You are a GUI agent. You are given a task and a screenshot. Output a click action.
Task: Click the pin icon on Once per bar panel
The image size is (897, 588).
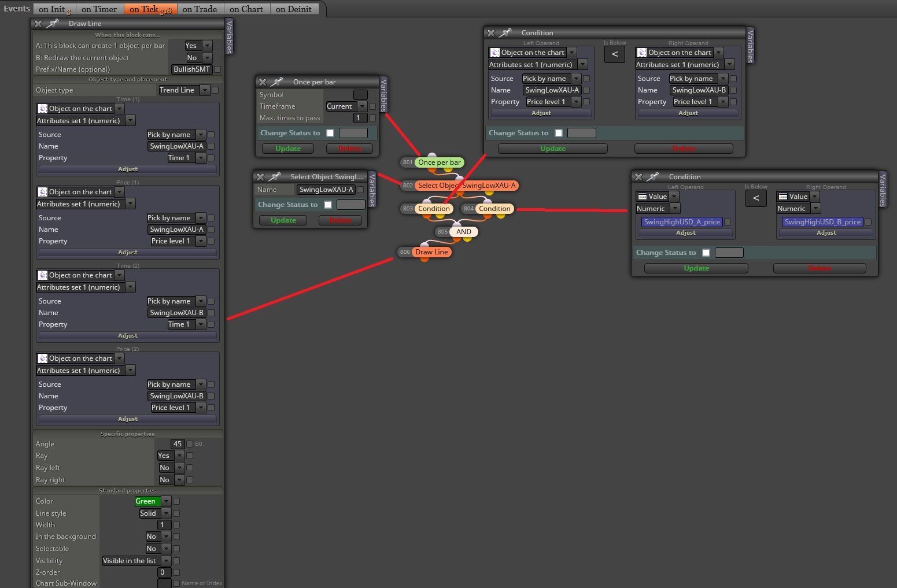click(276, 82)
